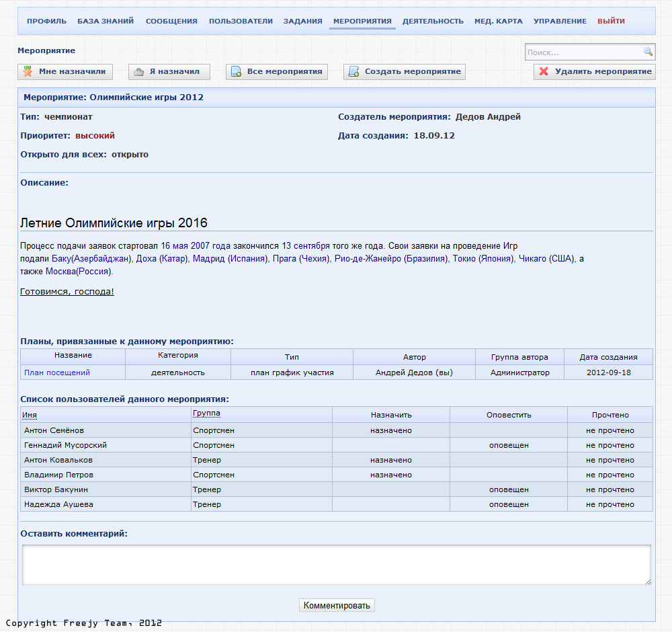This screenshot has width=672, height=632.
Task: Go to the База знаний section
Action: 106,21
